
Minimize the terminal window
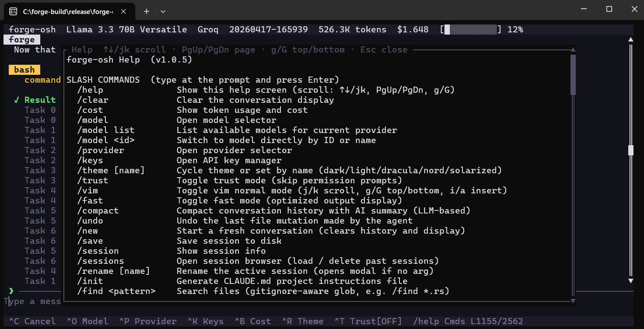(x=583, y=10)
